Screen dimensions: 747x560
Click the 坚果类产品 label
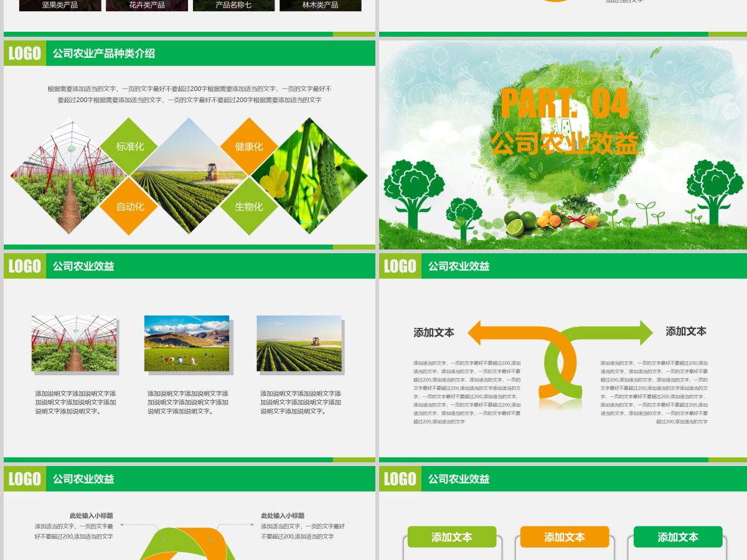coord(60,4)
